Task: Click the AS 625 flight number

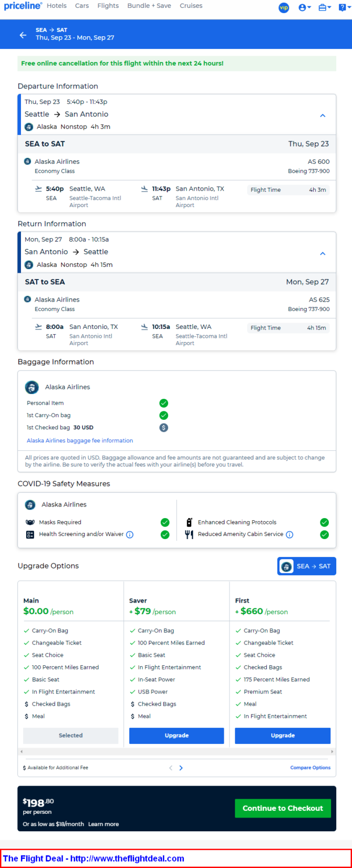Action: point(319,300)
